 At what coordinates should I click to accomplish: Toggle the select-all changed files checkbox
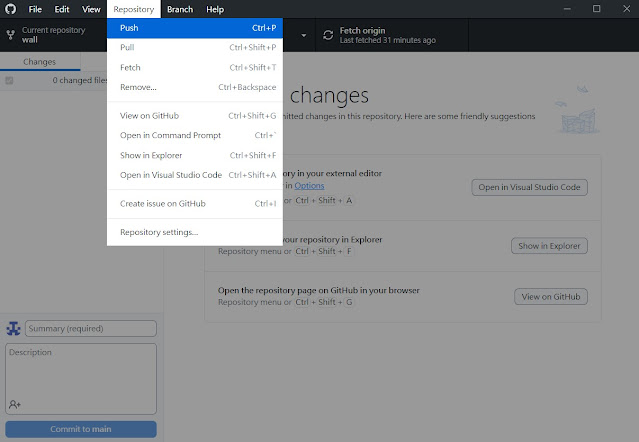pos(9,80)
